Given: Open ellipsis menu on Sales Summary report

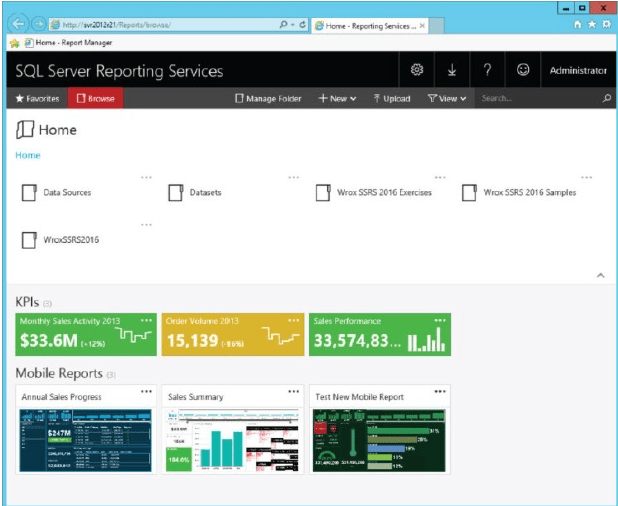Looking at the screenshot, I should [294, 391].
